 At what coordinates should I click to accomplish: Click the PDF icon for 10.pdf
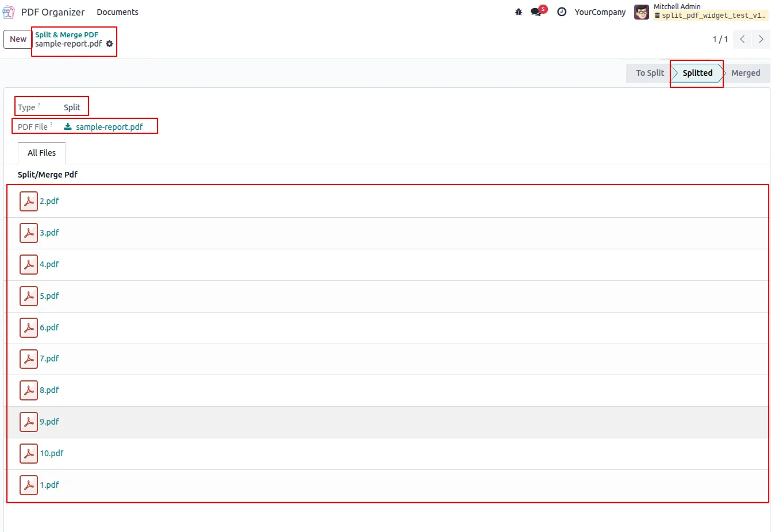click(29, 453)
